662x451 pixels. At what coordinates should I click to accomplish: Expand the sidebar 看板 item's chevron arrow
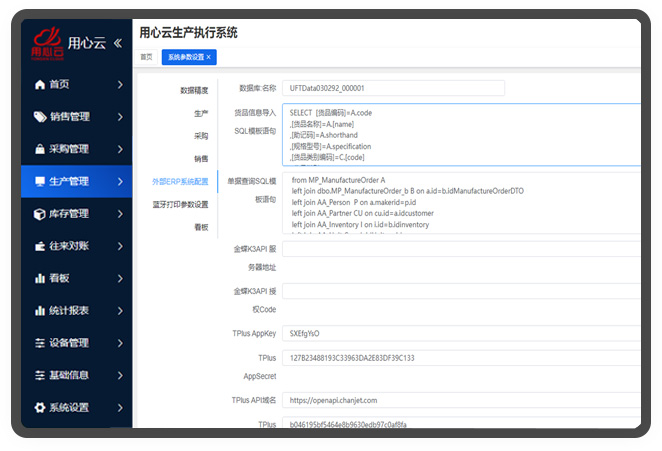tap(119, 278)
